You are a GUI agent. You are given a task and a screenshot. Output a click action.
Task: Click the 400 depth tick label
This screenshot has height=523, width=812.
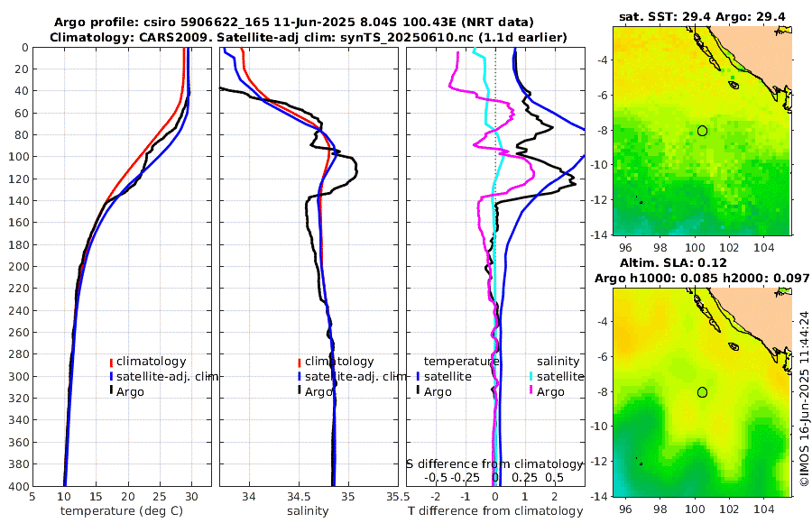point(18,486)
